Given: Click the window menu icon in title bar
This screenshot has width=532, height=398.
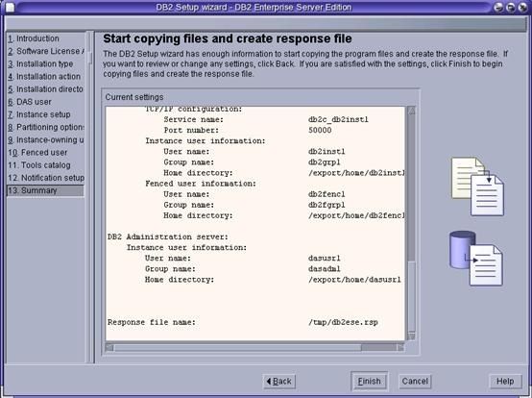Looking at the screenshot, I should [x=11, y=7].
